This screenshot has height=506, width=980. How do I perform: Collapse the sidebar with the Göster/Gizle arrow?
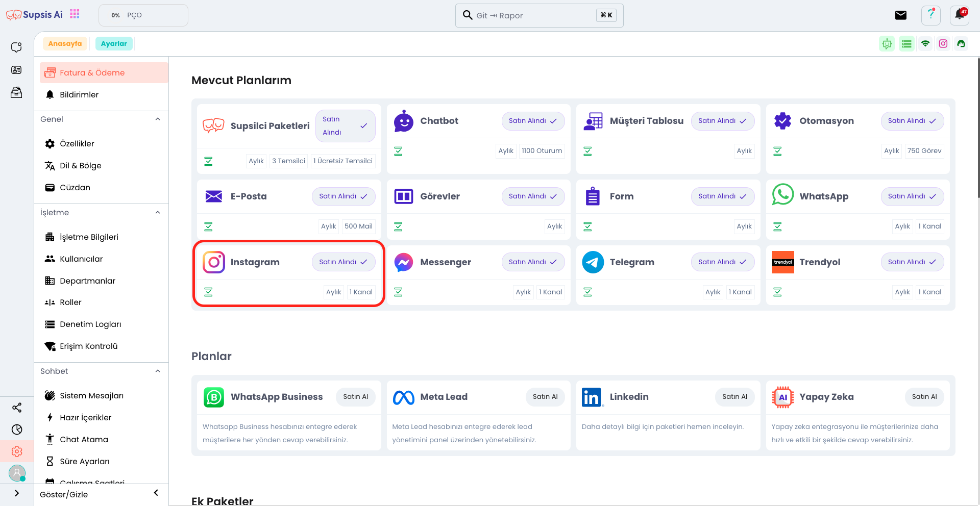click(x=156, y=493)
